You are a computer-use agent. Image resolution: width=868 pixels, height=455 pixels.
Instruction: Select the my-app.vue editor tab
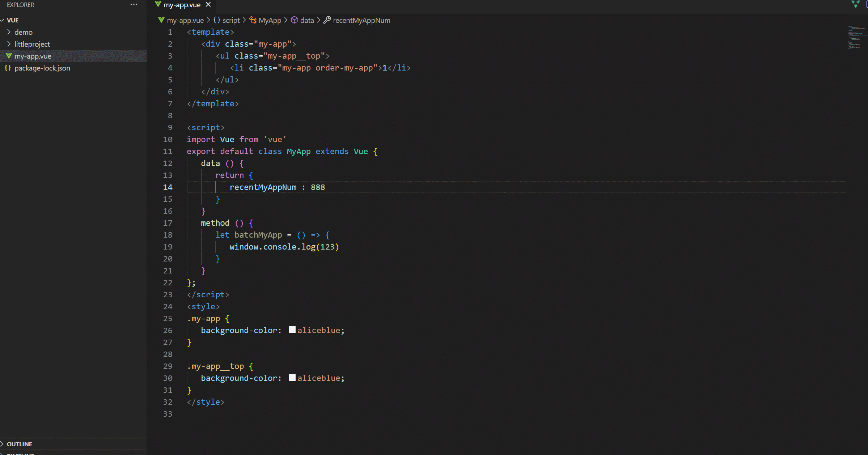(x=182, y=5)
